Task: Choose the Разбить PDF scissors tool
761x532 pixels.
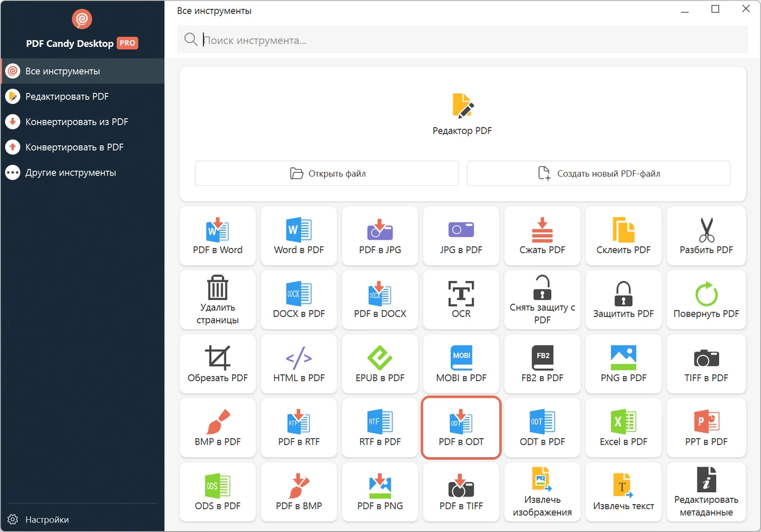Action: tap(706, 235)
